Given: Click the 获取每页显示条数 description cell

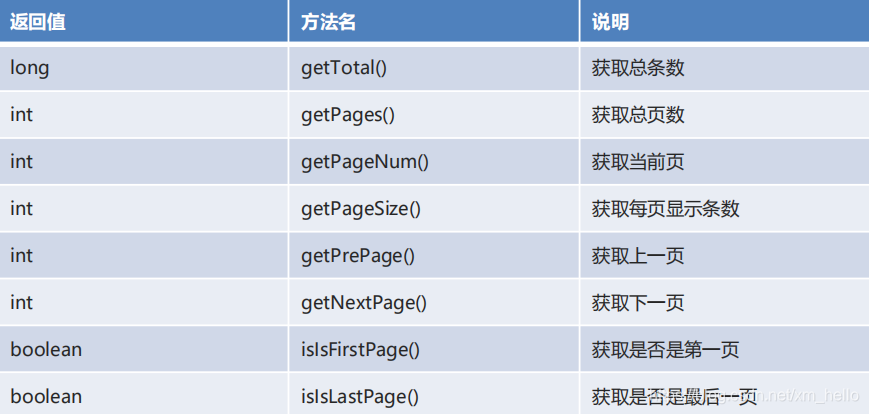Looking at the screenshot, I should tap(725, 208).
